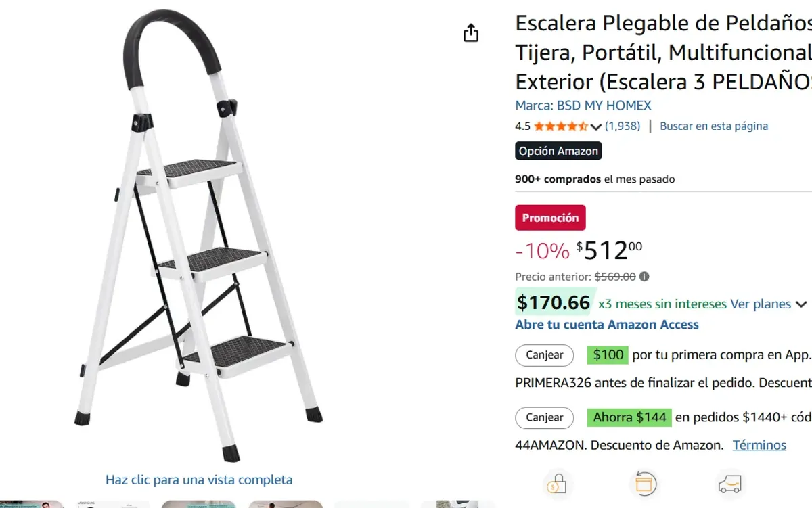The image size is (812, 508).
Task: Click the share icon above the title
Action: pos(471,32)
